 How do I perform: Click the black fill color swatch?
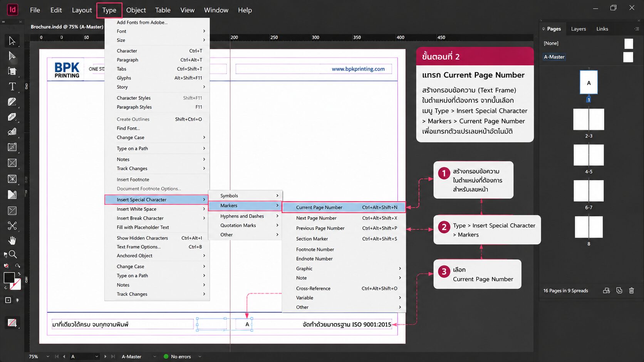[9, 277]
